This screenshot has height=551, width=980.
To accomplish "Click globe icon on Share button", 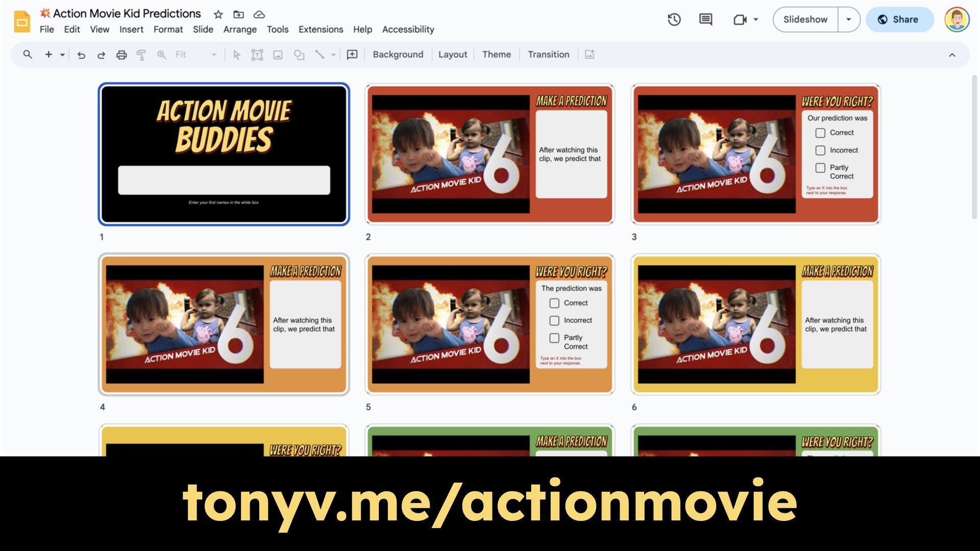I will tap(883, 19).
